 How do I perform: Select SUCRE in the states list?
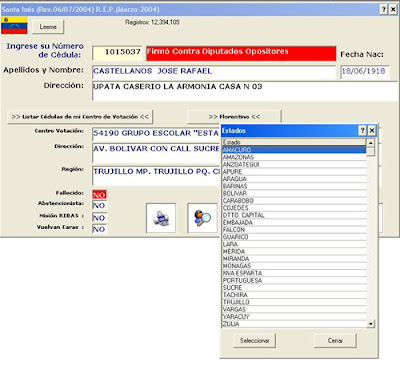tap(294, 288)
